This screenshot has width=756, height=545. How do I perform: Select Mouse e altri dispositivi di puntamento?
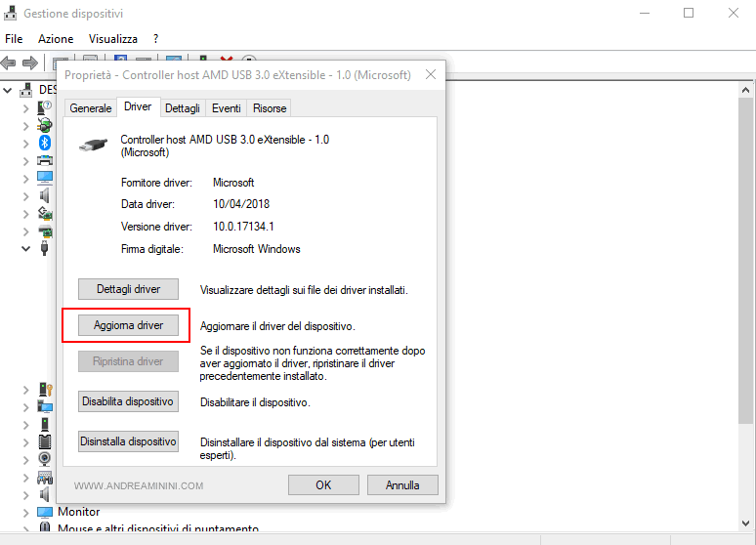158,527
